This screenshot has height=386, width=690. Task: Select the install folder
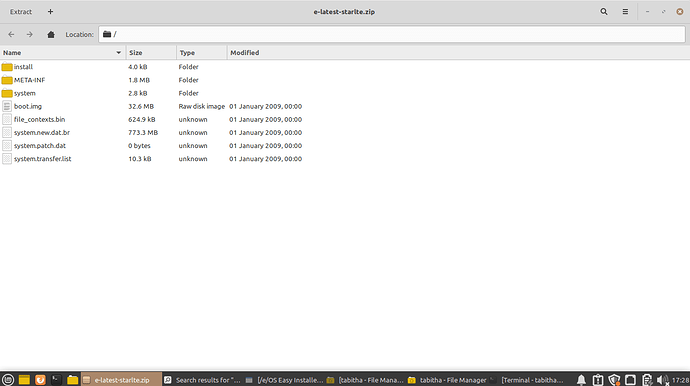(x=23, y=67)
